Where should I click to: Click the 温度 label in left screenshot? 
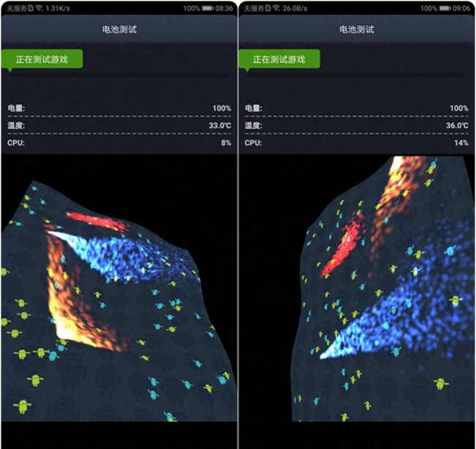click(x=16, y=125)
